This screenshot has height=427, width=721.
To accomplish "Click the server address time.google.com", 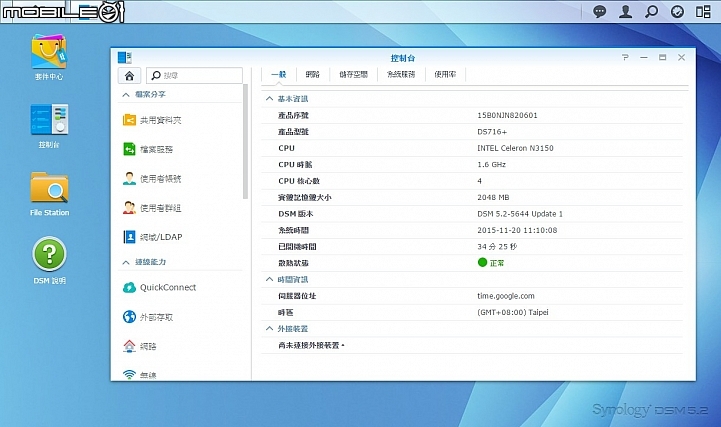I will tap(506, 296).
